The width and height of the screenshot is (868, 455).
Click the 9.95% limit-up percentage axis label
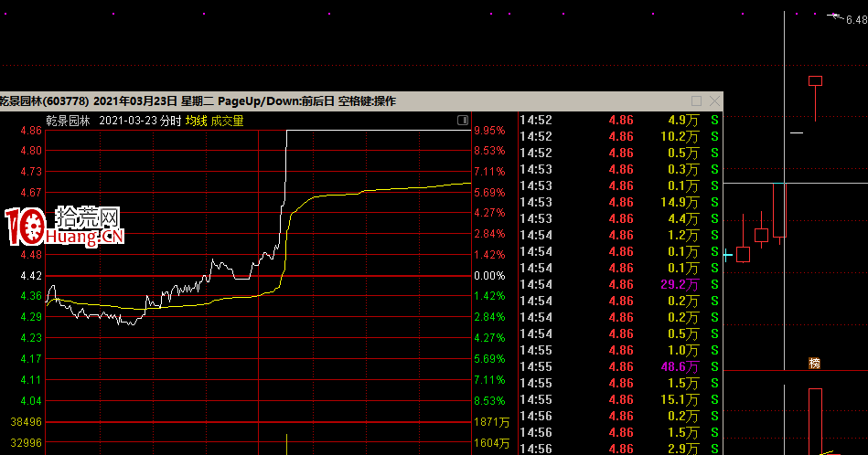(x=488, y=131)
